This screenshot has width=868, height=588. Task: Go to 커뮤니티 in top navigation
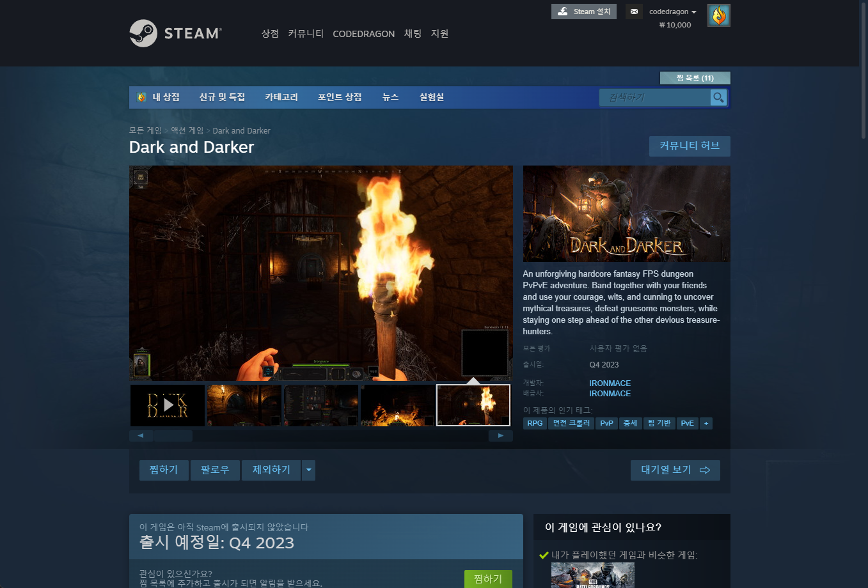(306, 33)
